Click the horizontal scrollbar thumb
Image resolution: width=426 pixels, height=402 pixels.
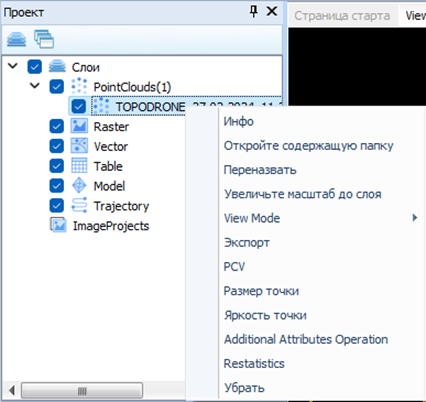82,390
